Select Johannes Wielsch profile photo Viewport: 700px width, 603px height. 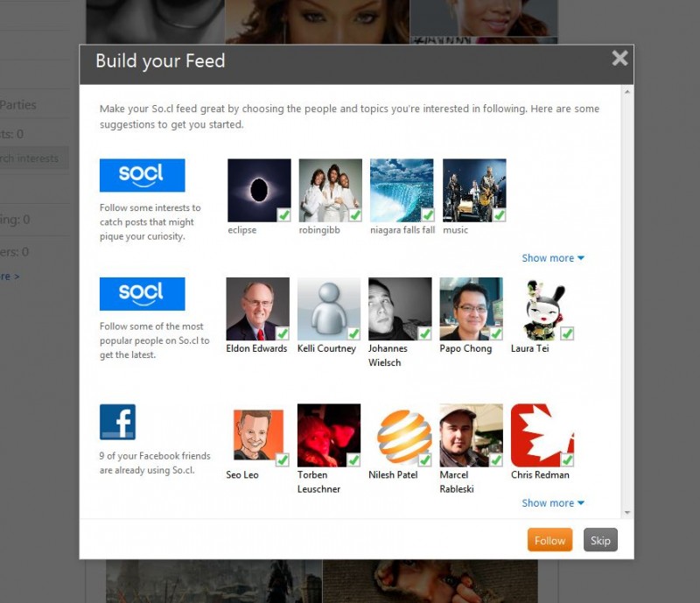400,309
